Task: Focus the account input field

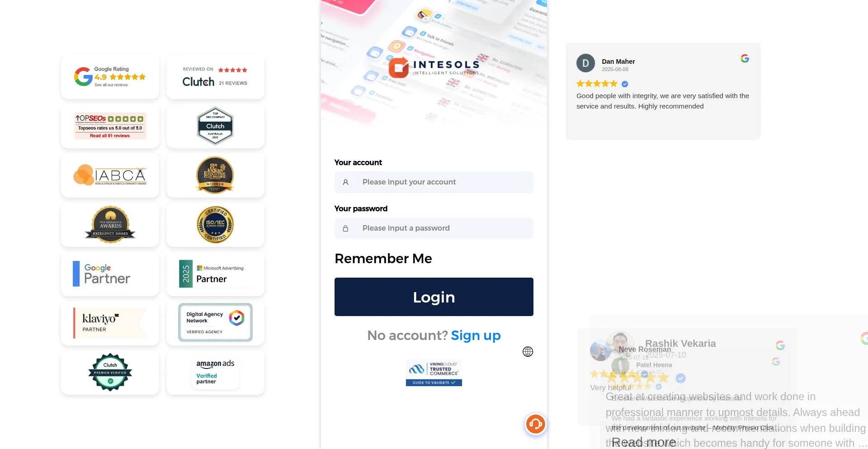Action: (434, 182)
